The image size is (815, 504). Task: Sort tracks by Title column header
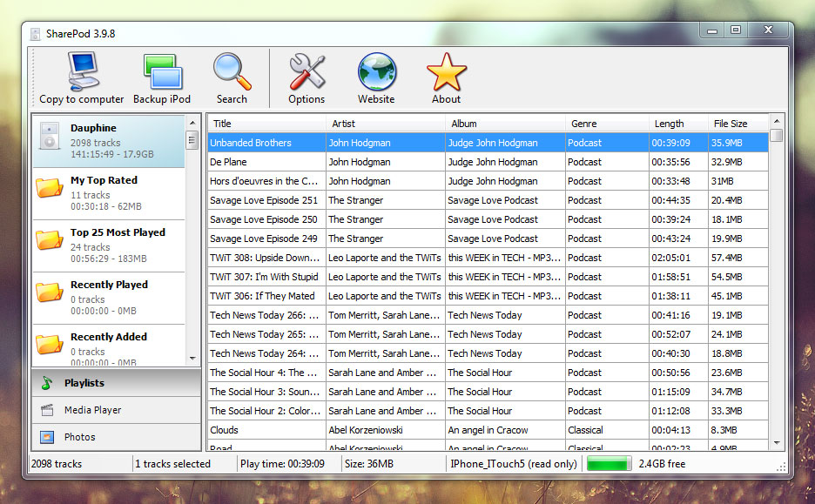[x=266, y=124]
